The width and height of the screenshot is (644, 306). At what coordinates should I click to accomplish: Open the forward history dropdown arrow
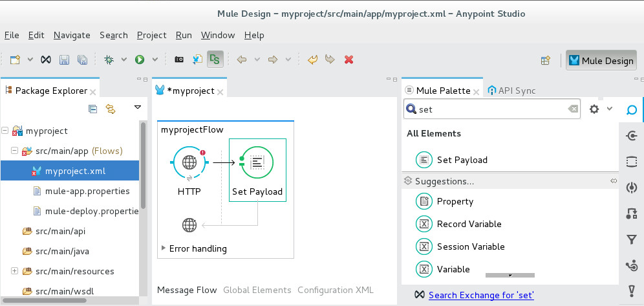288,60
